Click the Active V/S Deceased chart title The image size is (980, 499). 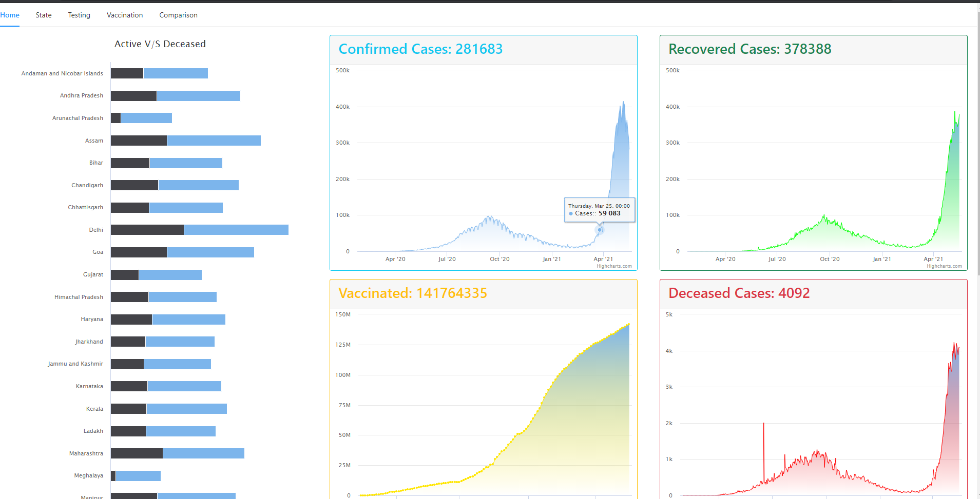point(160,44)
